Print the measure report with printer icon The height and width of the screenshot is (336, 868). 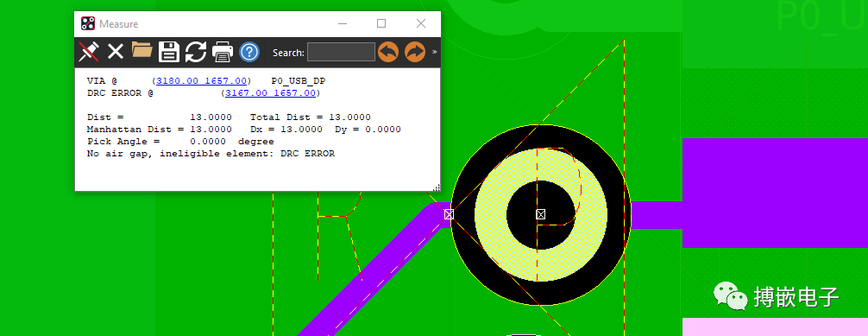pyautogui.click(x=223, y=52)
